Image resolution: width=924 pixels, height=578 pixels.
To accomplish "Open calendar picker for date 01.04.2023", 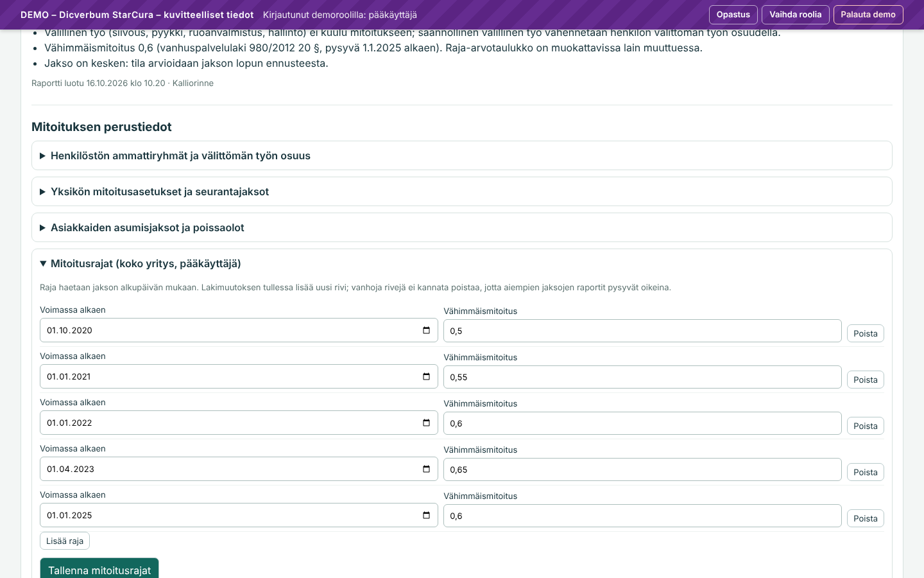I will [x=426, y=469].
